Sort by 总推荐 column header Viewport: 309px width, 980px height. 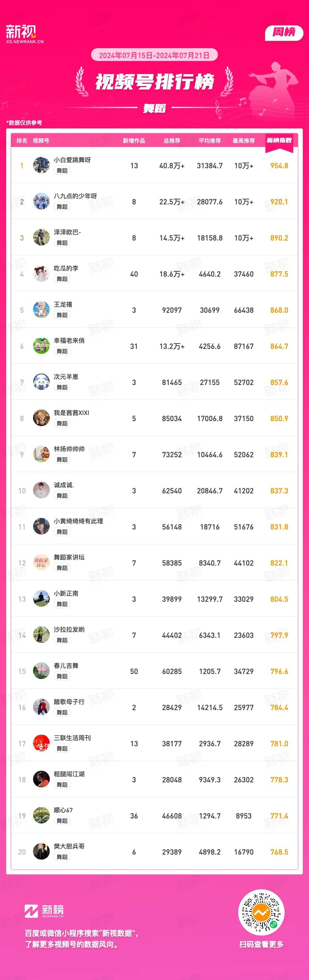[172, 141]
